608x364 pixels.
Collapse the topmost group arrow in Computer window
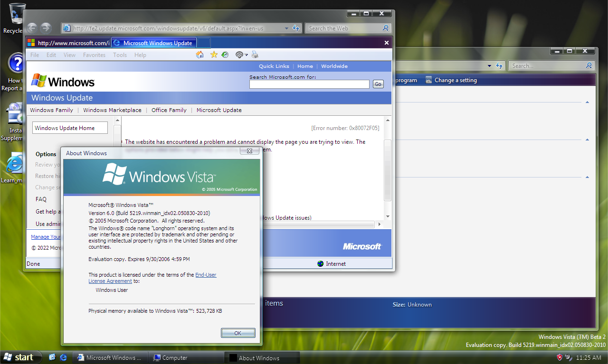click(x=588, y=103)
